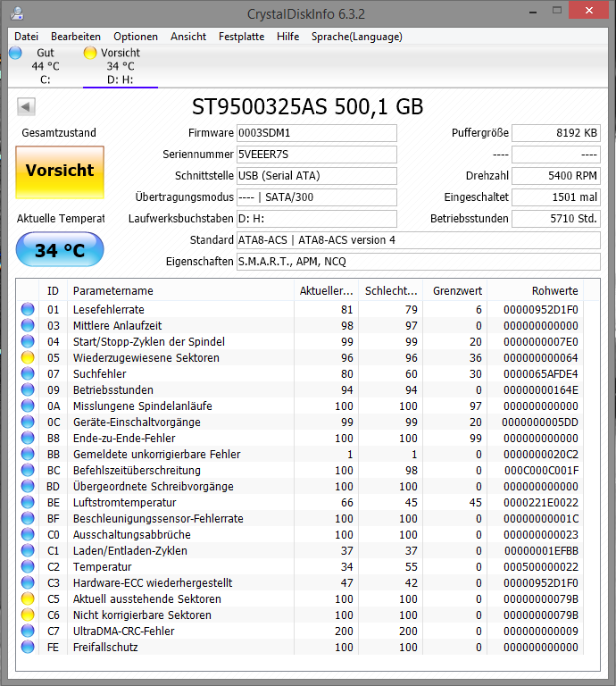
Task: Click blue status icon for Misslungene Spindelanläufe
Action: (x=28, y=406)
